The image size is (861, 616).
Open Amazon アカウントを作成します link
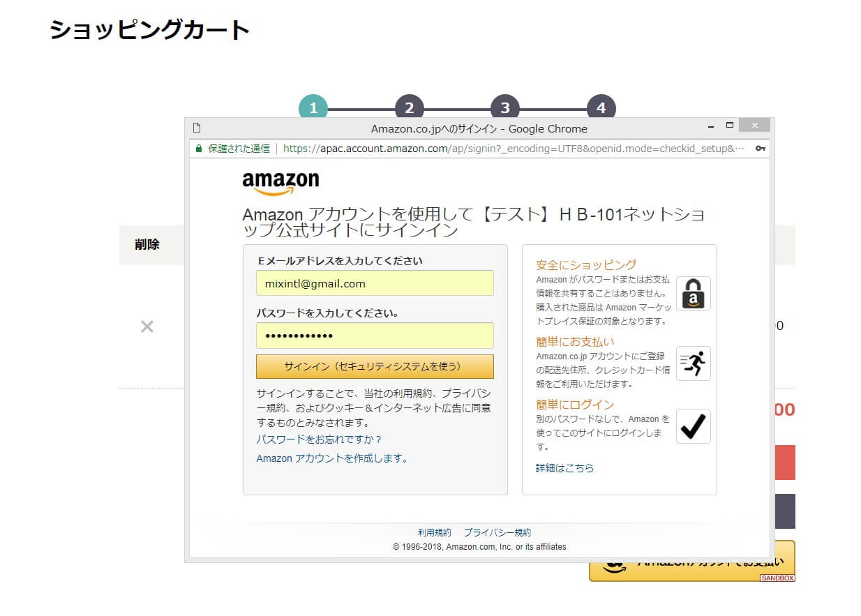point(332,458)
